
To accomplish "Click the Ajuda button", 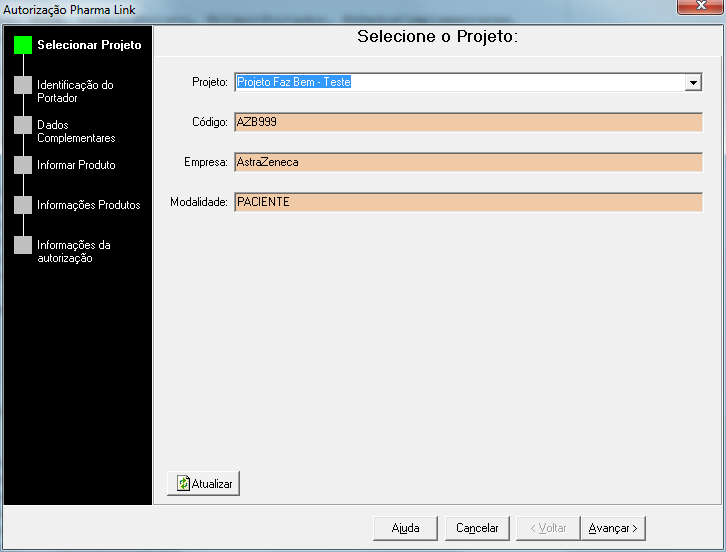I will (405, 528).
